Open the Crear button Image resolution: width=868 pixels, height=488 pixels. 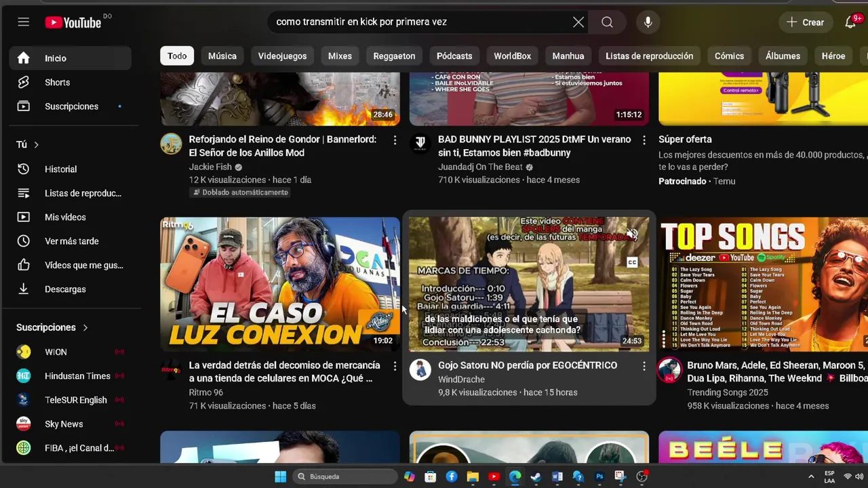coord(806,22)
